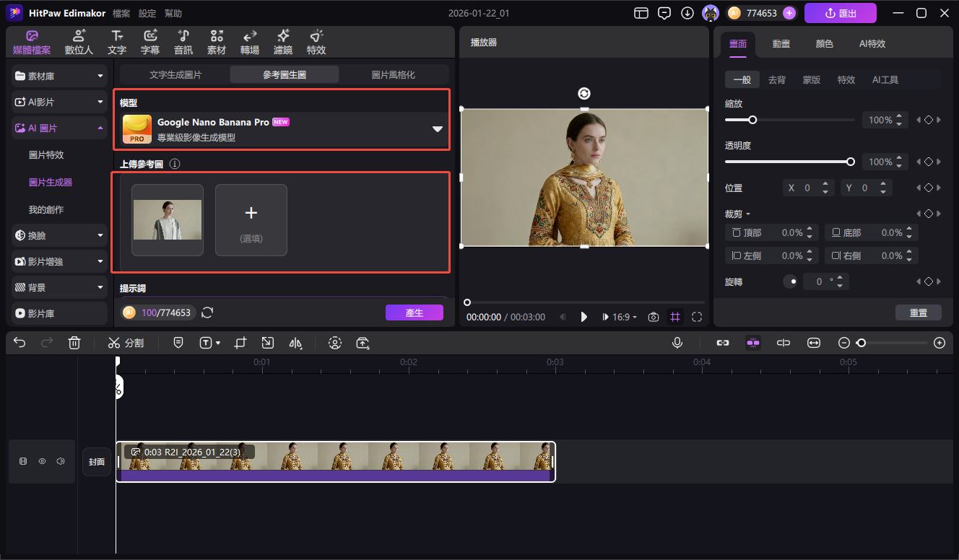This screenshot has height=560, width=959.
Task: Open the 16:9 aspect ratio dropdown
Action: tap(624, 317)
